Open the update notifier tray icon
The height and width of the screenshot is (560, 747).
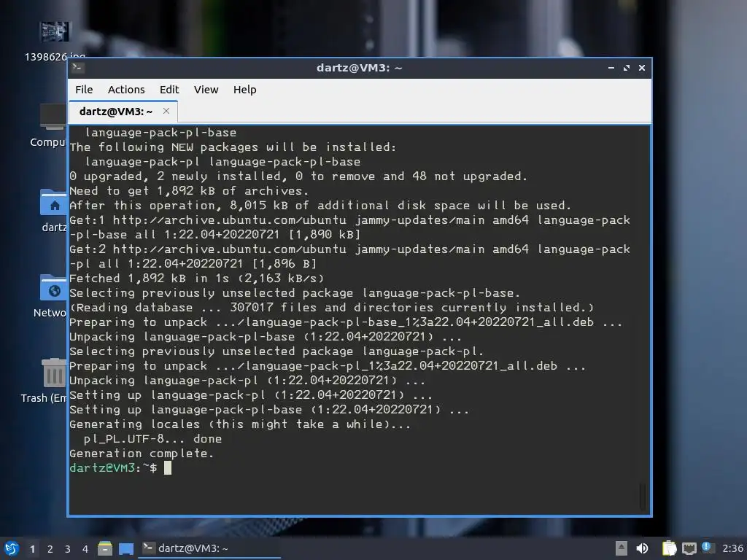[x=708, y=548]
